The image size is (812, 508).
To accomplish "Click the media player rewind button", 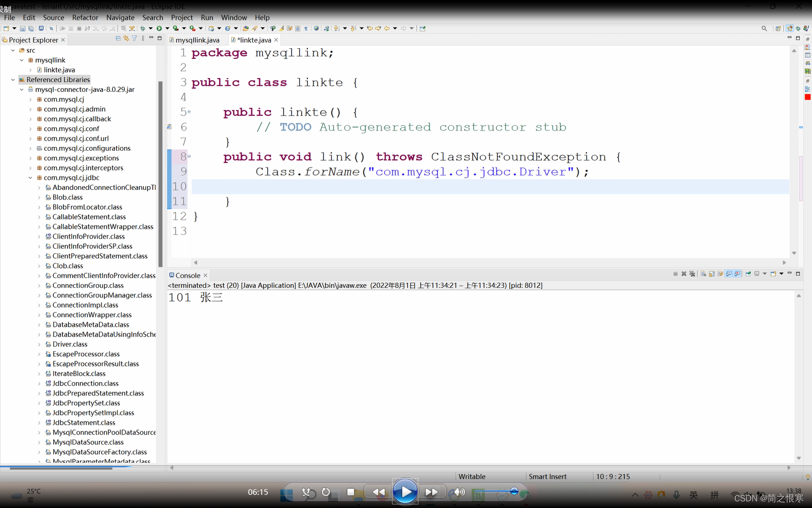I will [x=378, y=492].
